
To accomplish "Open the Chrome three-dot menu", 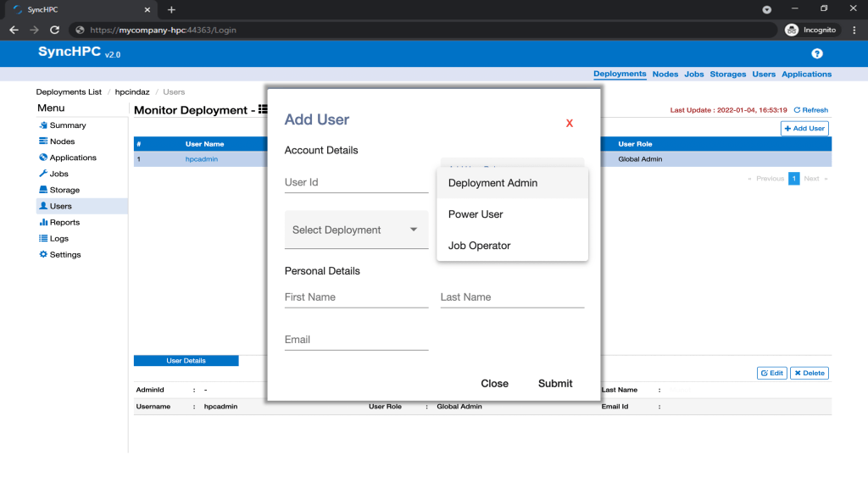I will point(854,30).
